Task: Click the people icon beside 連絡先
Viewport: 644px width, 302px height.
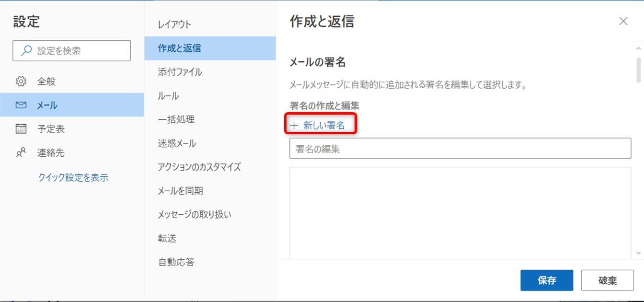Action: pos(21,153)
